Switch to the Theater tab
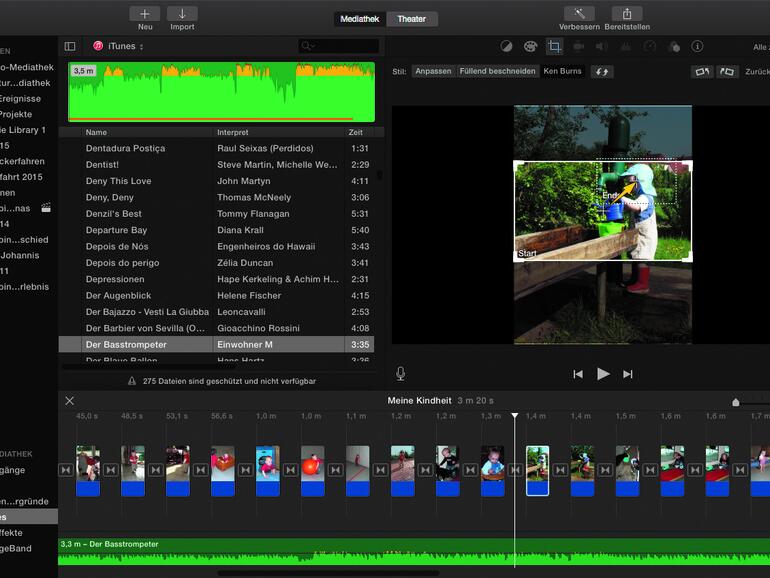Image resolution: width=770 pixels, height=578 pixels. tap(411, 19)
